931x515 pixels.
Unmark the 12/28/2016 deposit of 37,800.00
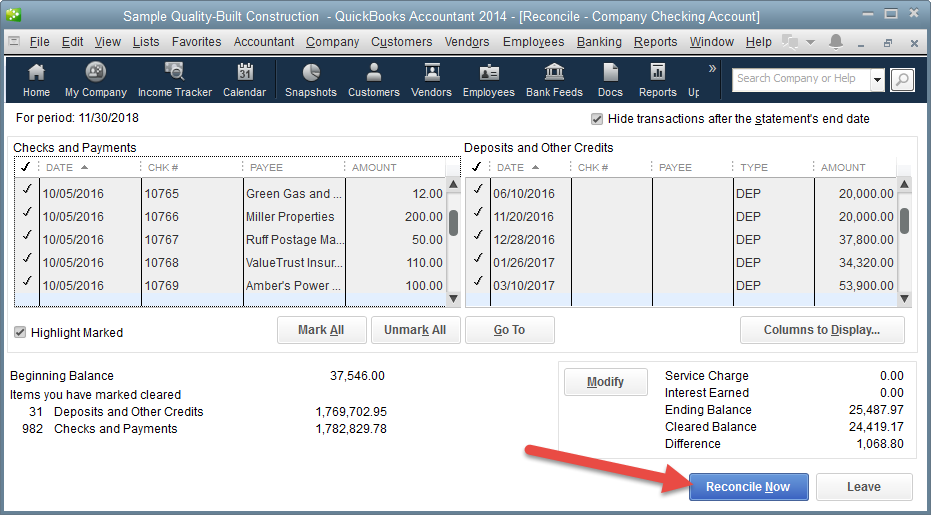[x=478, y=235]
